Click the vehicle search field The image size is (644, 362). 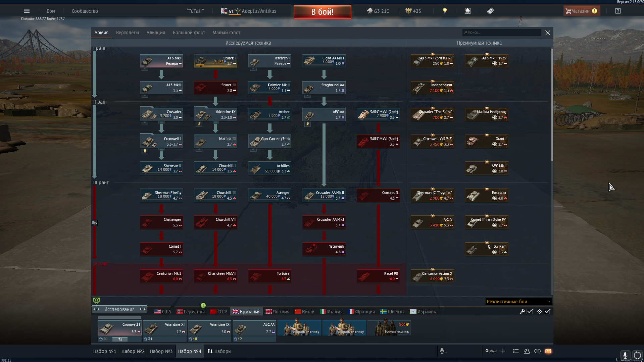(x=501, y=32)
